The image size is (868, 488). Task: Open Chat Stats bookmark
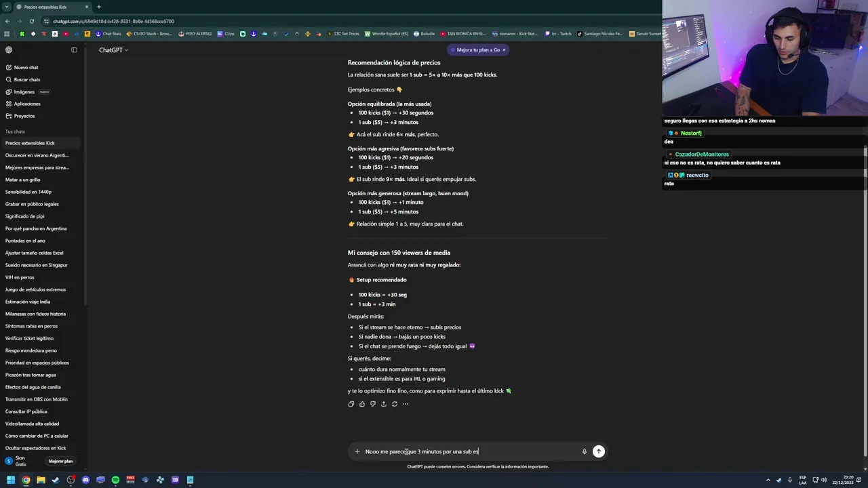[x=108, y=34]
